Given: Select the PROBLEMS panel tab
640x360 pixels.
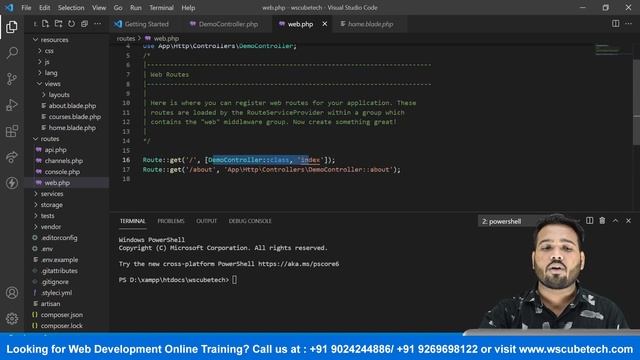Looking at the screenshot, I should [x=171, y=221].
